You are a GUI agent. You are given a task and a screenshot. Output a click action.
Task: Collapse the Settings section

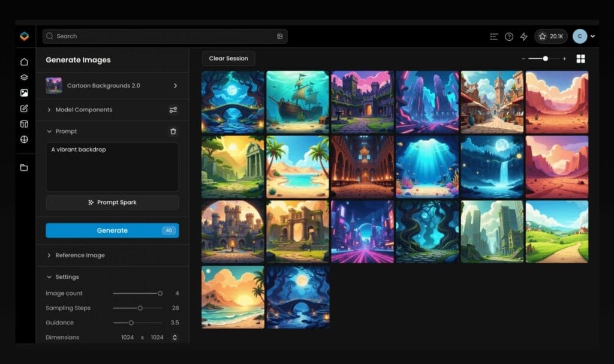coord(62,277)
